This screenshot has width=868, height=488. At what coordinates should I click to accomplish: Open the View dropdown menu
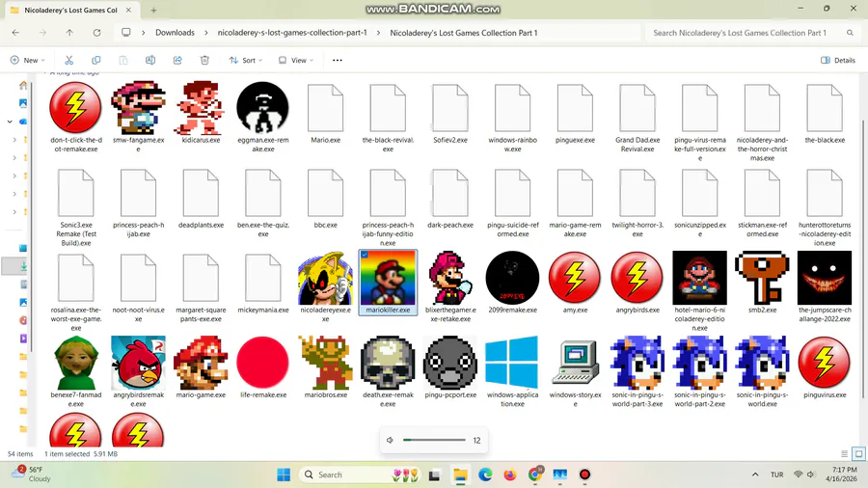(296, 60)
